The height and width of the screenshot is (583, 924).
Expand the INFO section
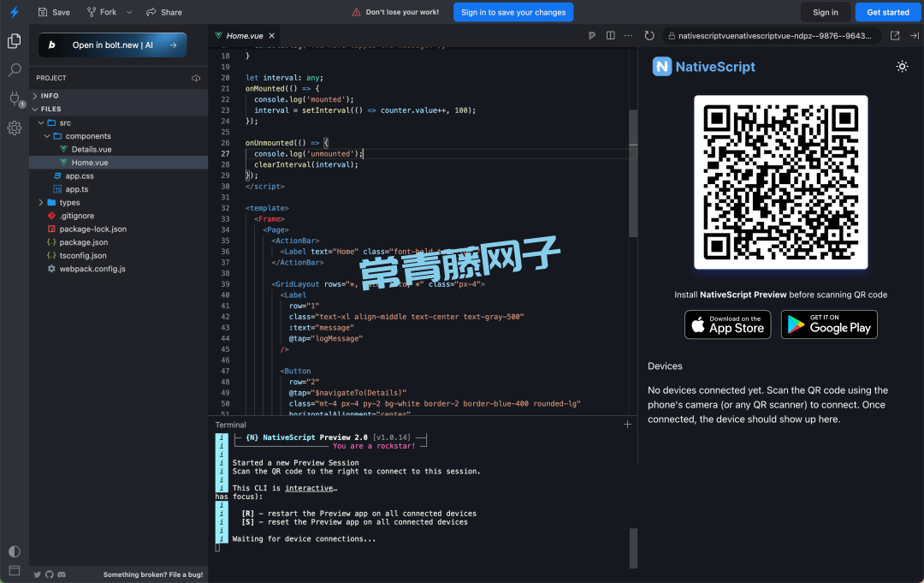50,96
